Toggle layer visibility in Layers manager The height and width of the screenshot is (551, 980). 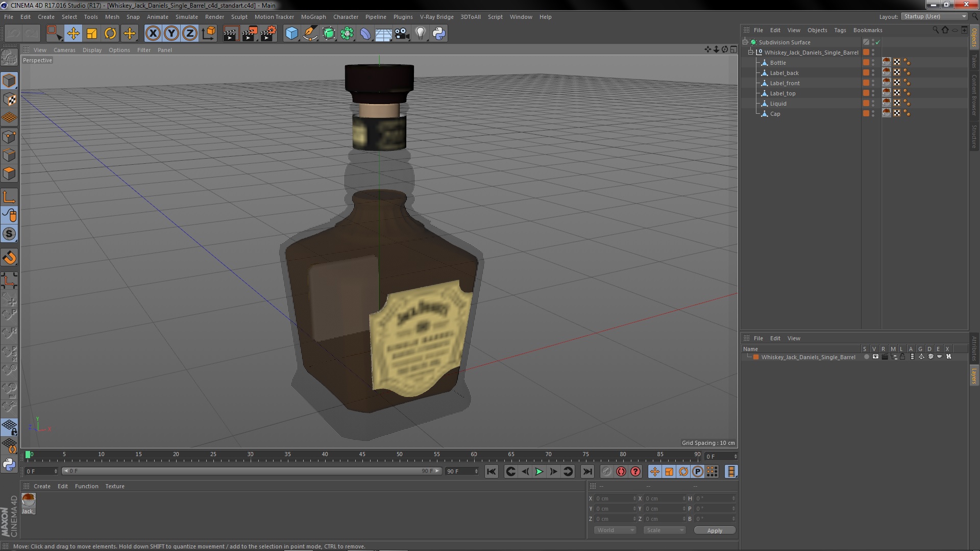(875, 357)
